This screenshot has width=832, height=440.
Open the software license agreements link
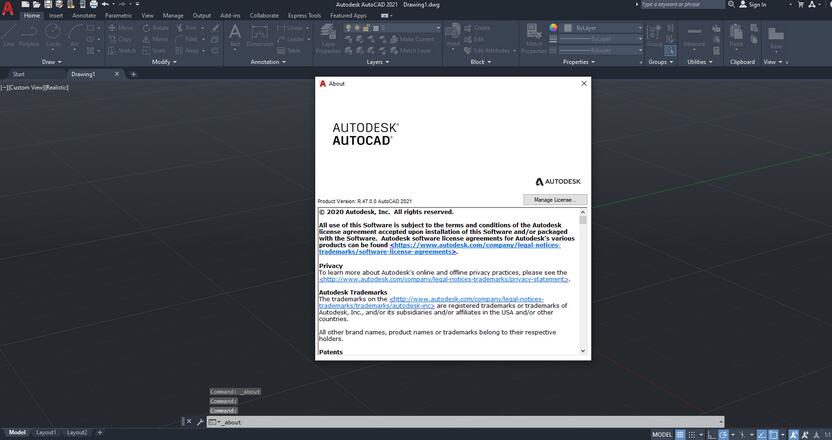[439, 248]
